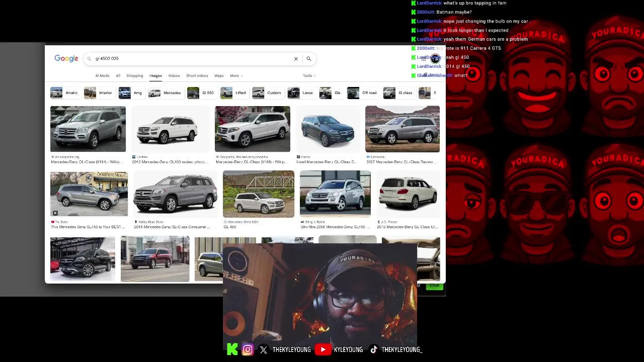Click 'Used Mercedes-Benz GL-Class' Carfax link

[327, 162]
